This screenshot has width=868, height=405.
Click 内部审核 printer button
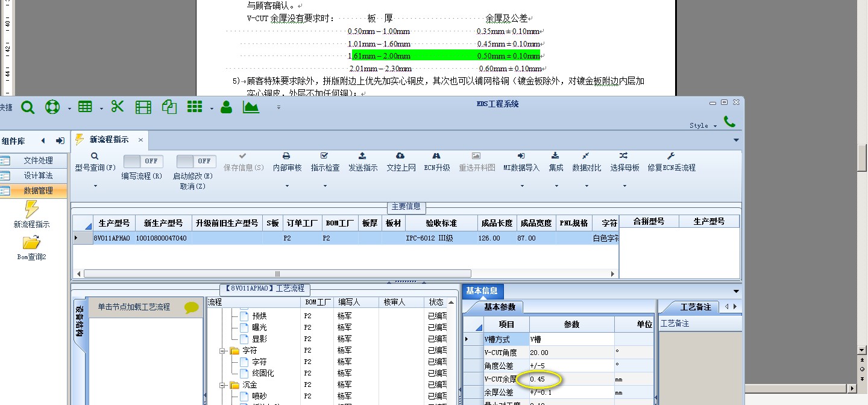tap(287, 162)
